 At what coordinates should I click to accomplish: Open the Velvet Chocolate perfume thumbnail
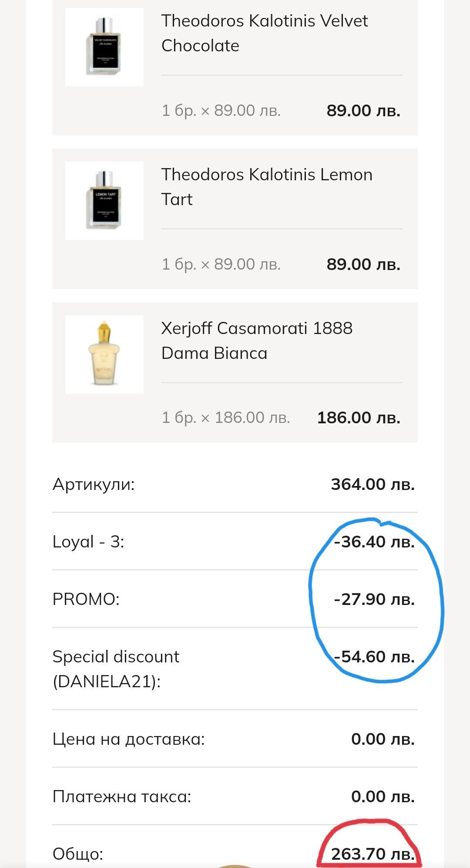[x=104, y=47]
